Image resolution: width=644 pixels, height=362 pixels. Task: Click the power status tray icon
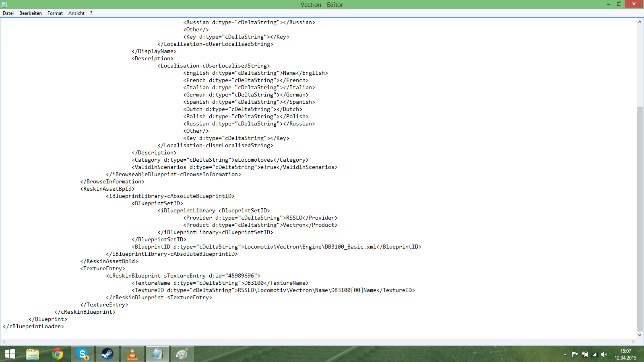585,354
